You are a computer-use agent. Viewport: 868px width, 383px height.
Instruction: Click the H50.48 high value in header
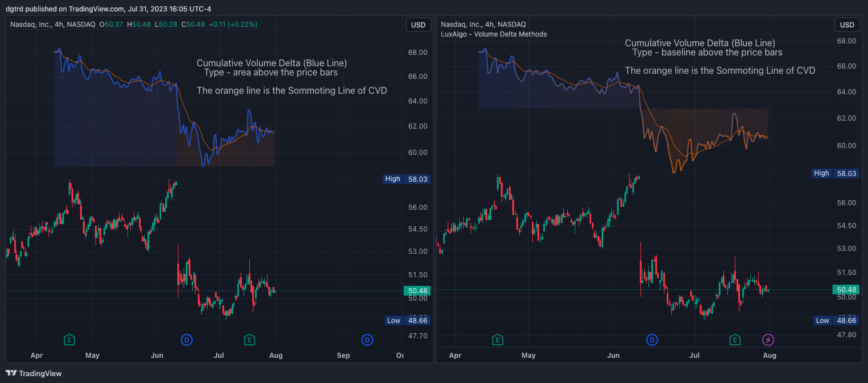pyautogui.click(x=139, y=25)
